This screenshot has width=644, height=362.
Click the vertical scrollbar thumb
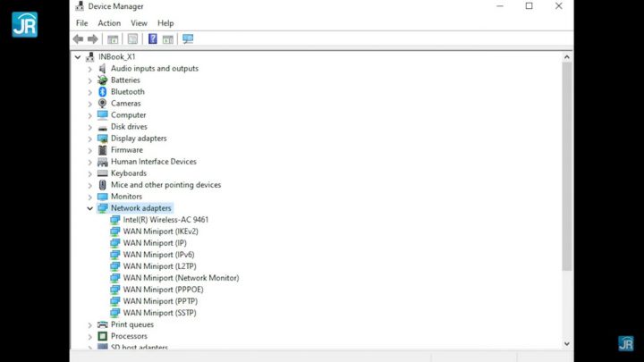click(567, 166)
